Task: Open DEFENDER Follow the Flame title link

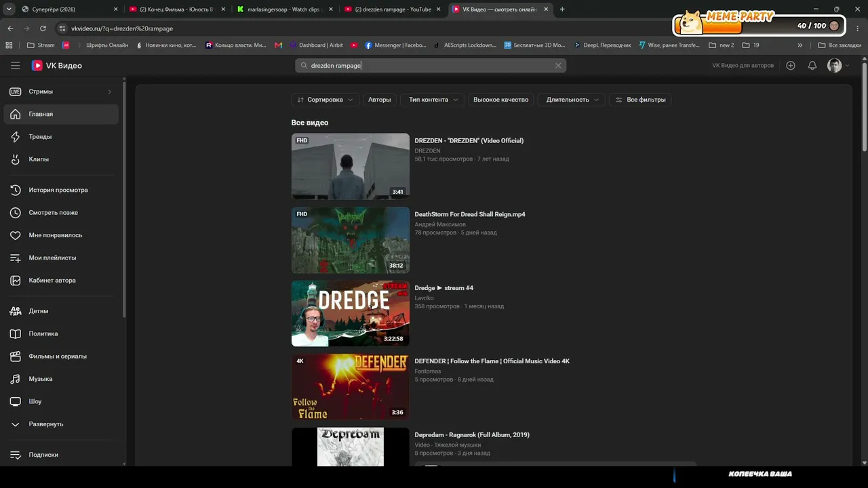Action: coord(492,361)
